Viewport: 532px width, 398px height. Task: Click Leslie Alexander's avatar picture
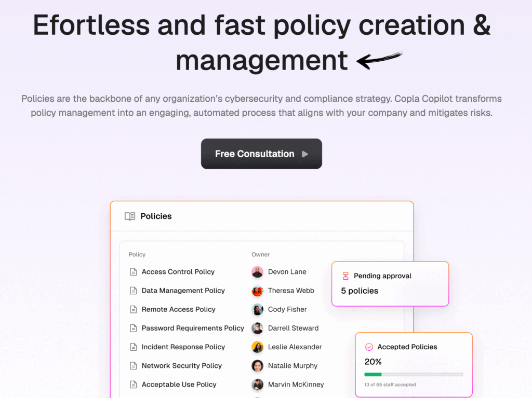257,347
